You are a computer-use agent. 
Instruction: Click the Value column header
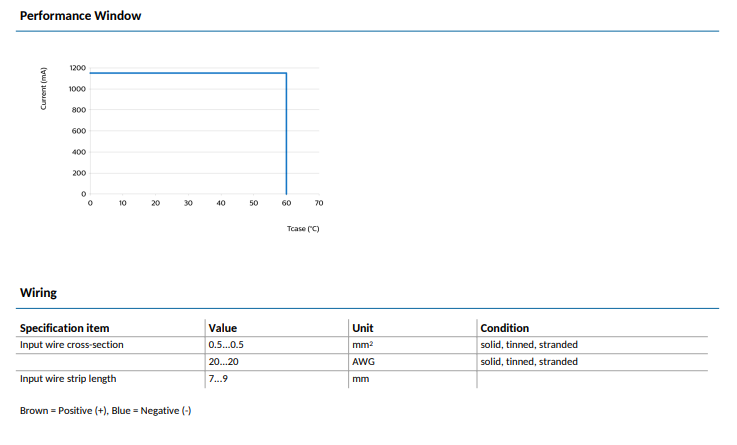click(x=223, y=328)
